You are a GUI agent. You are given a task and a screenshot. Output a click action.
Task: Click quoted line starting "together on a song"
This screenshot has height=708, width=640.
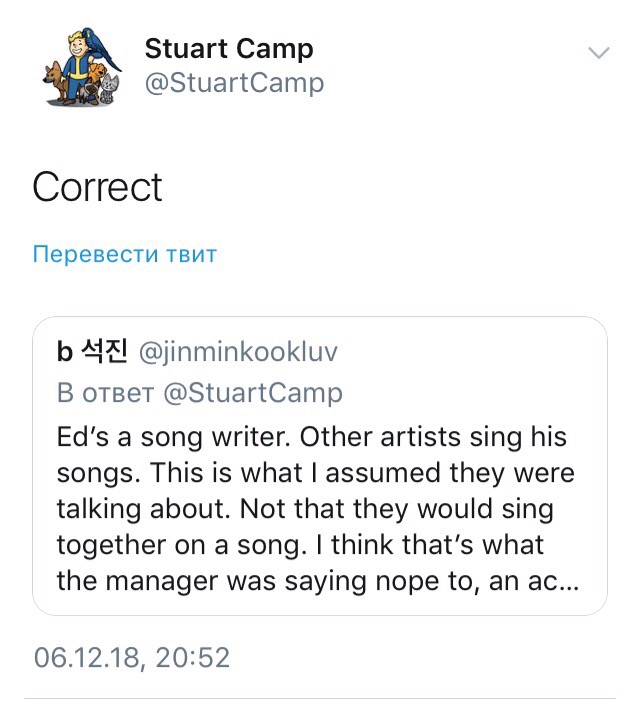pos(300,544)
